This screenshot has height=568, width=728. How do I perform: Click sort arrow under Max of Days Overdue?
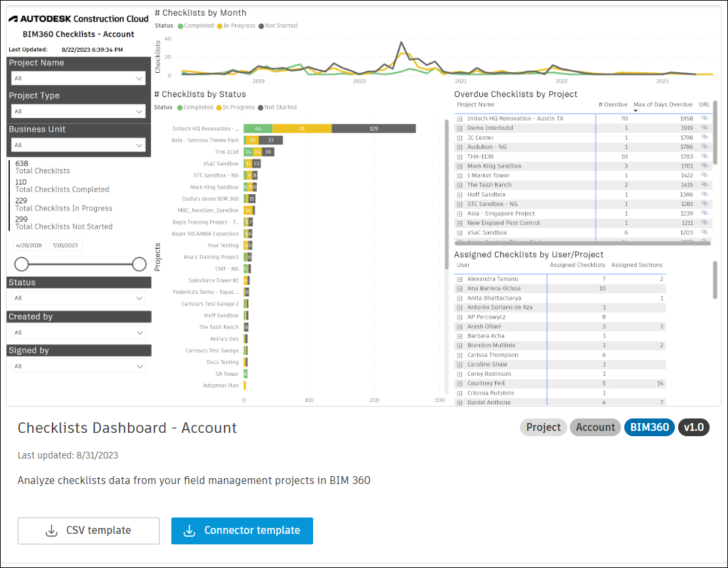tap(635, 111)
